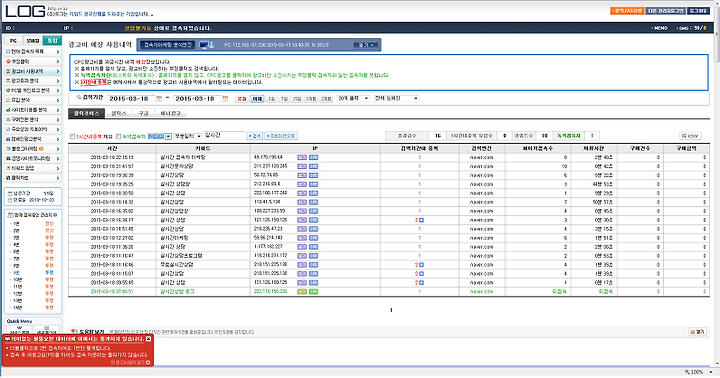
Task: Expand duplicate plus icon in the 16:34:17 row
Action: 422,220
